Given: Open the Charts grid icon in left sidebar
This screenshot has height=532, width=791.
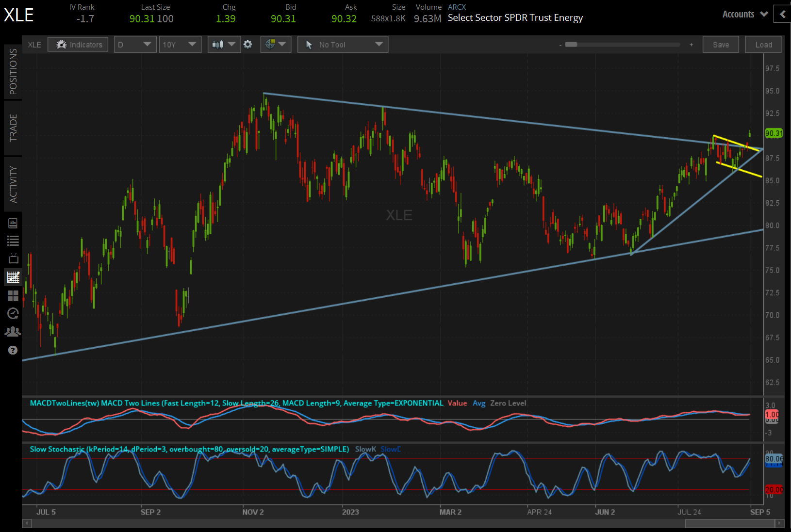Looking at the screenshot, I should 13,277.
